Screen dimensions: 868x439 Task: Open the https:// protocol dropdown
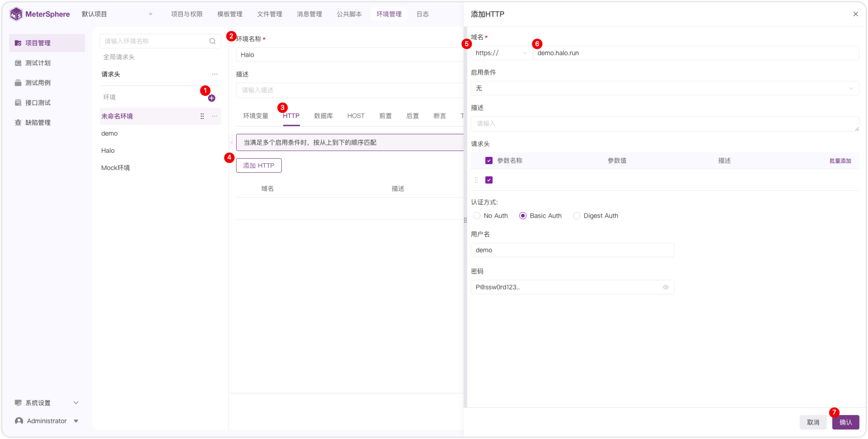pos(502,53)
